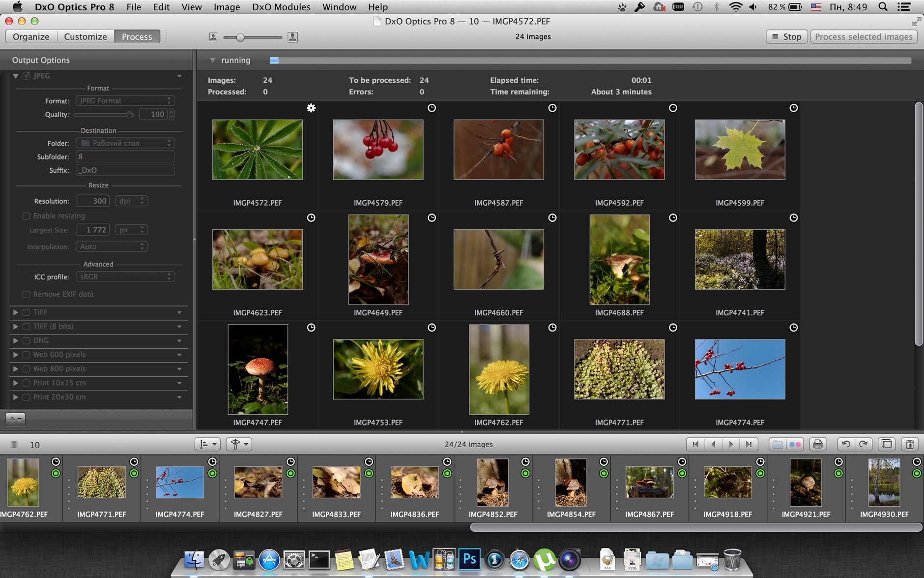Click Process selected images button
The height and width of the screenshot is (578, 924).
[x=864, y=36]
